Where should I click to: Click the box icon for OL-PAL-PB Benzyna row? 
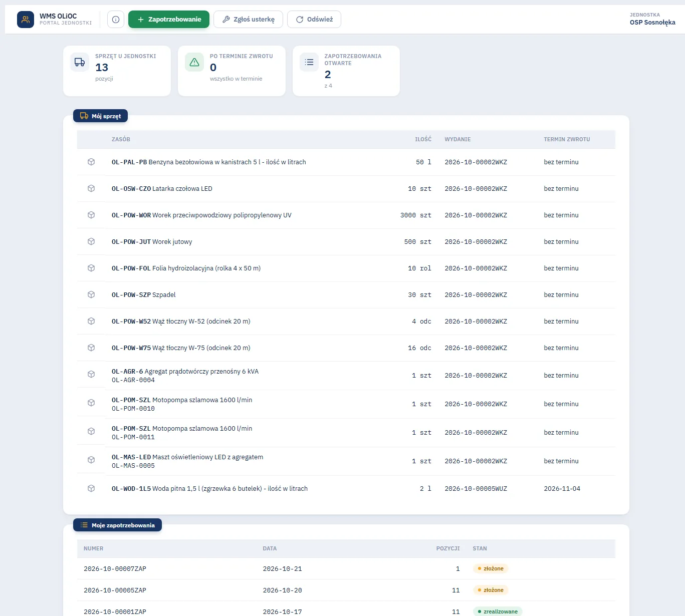point(91,162)
